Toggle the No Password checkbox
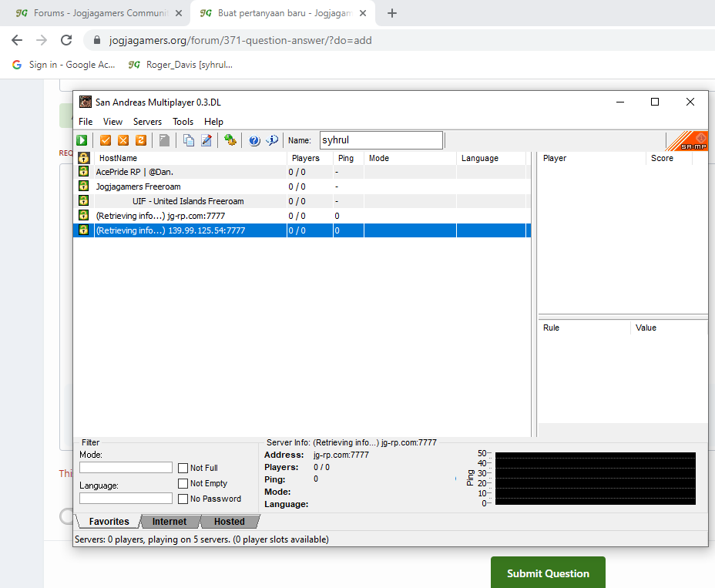This screenshot has width=715, height=588. [x=183, y=499]
